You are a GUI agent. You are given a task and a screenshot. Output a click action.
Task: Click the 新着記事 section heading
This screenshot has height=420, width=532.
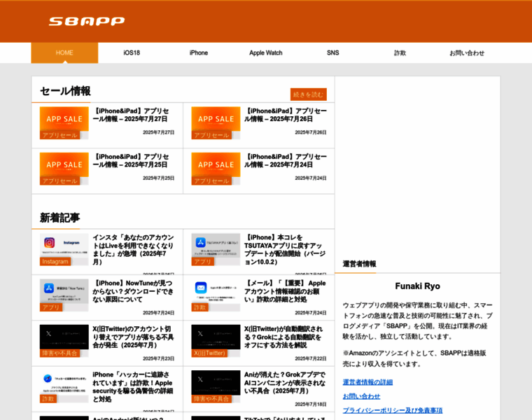(x=59, y=218)
